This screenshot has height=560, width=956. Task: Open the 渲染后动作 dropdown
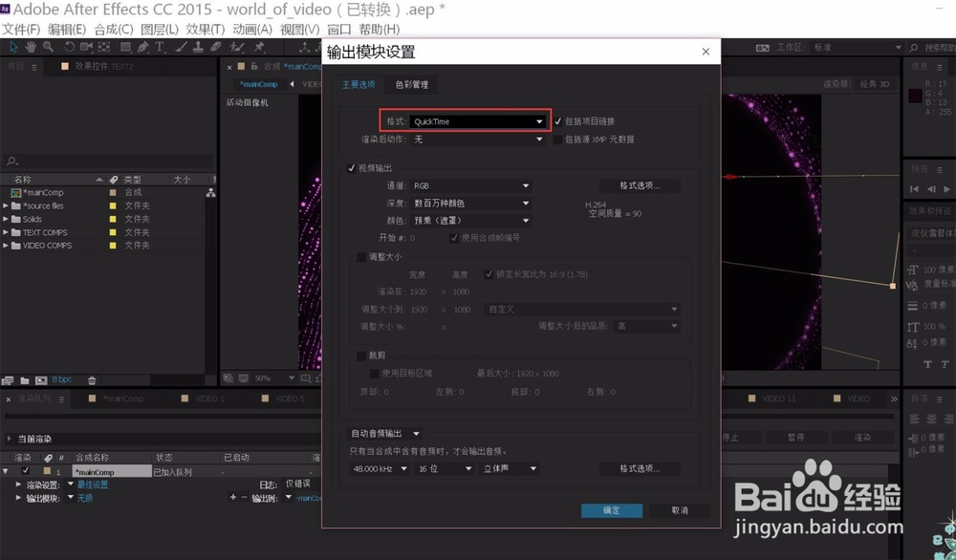[478, 140]
